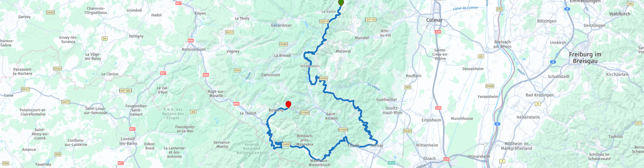Image resolution: width=644 pixels, height=168 pixels.
Task: Click the Colmar city label
Action: (x=434, y=20)
